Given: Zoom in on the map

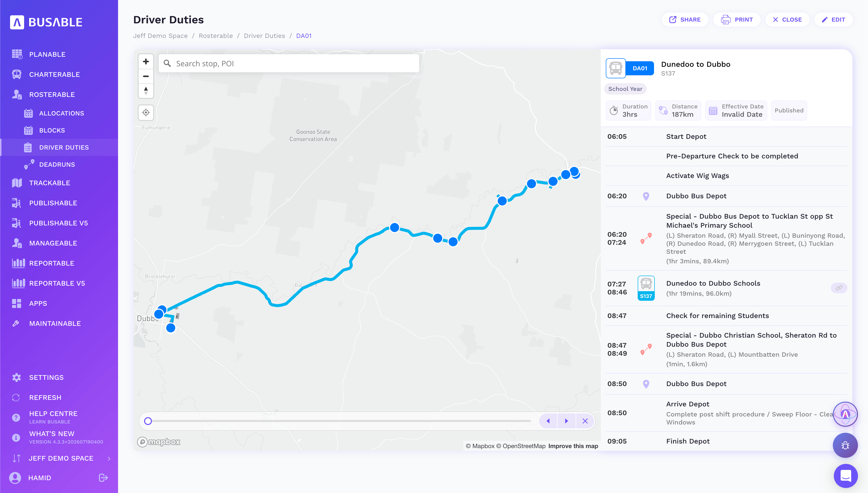Looking at the screenshot, I should (x=146, y=62).
